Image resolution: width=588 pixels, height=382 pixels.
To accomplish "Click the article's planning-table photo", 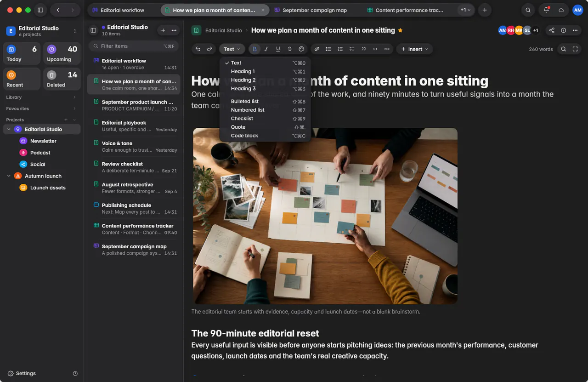I will point(325,216).
